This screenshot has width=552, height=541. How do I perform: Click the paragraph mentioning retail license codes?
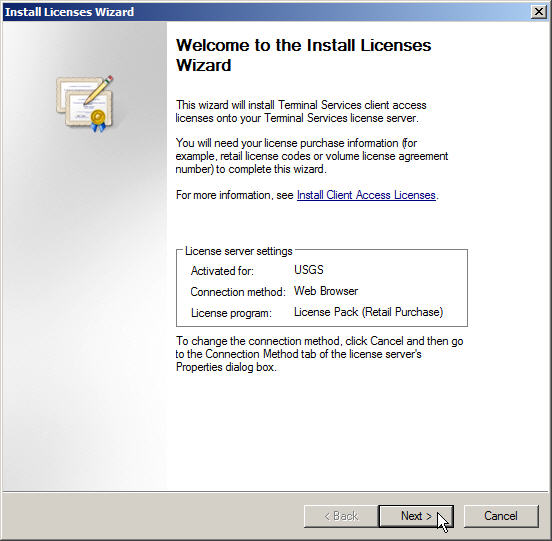click(x=312, y=156)
